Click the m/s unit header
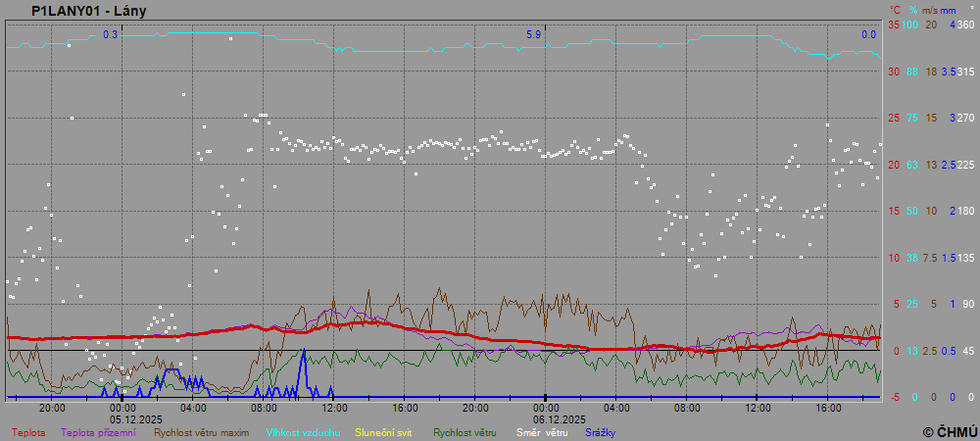The width and height of the screenshot is (980, 441). (x=931, y=10)
